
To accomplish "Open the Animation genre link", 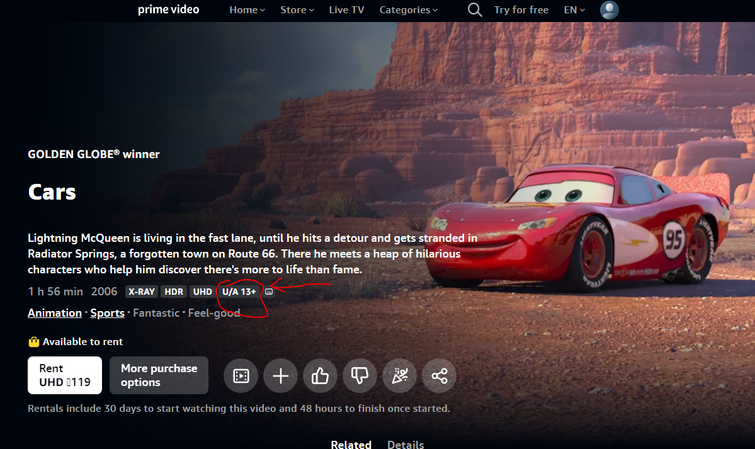I will [x=55, y=313].
